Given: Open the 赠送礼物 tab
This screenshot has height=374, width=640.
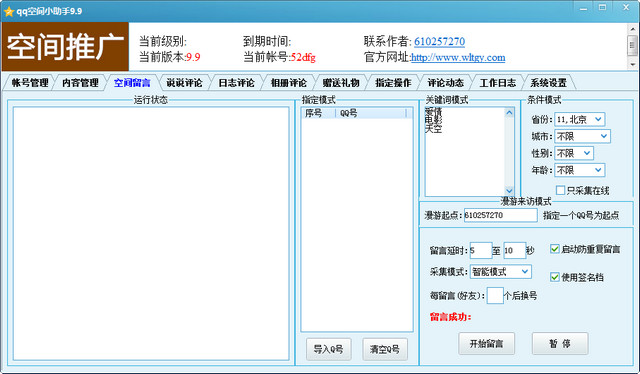Looking at the screenshot, I should [341, 83].
